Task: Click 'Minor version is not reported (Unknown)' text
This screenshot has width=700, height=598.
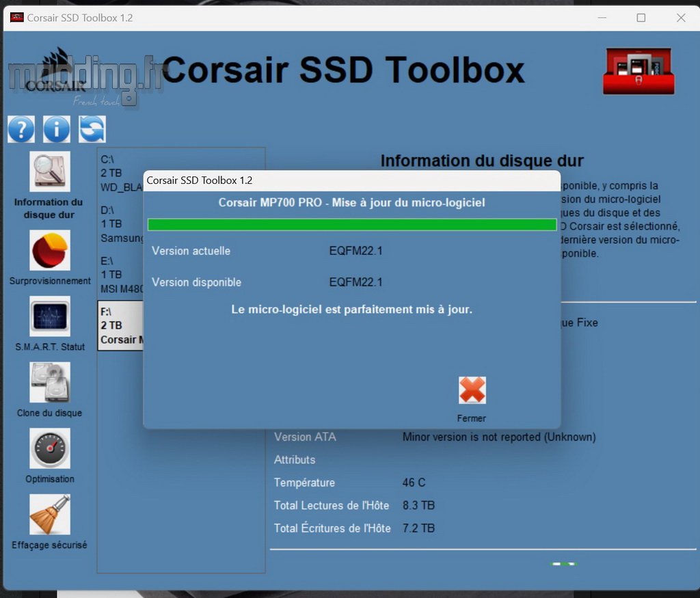Action: pyautogui.click(x=499, y=437)
